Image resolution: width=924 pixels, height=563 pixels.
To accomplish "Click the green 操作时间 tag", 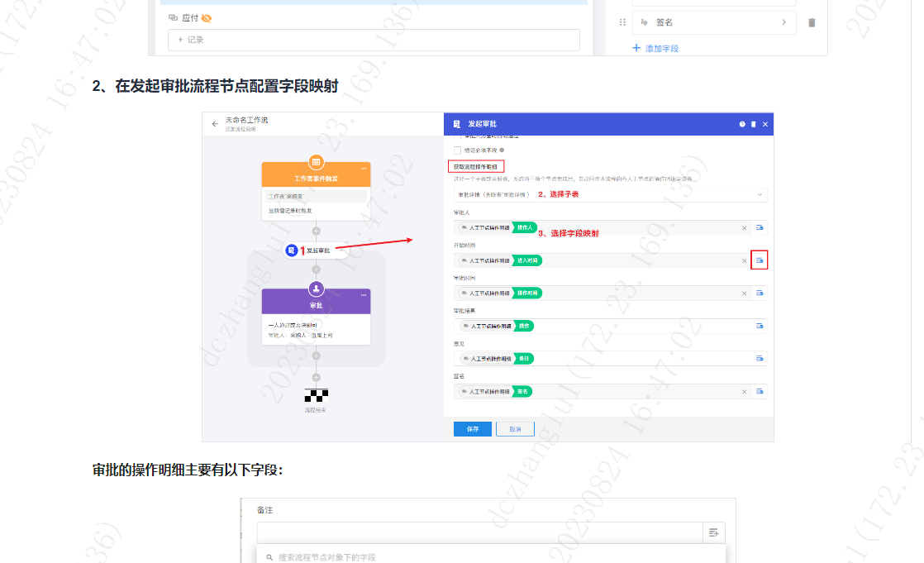I will (527, 293).
